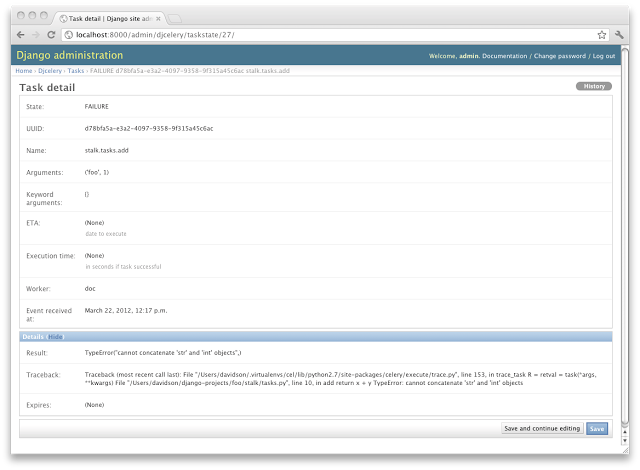Open the Chrome wrench settings menu
Screen dimensions: 640x470
tap(619, 34)
